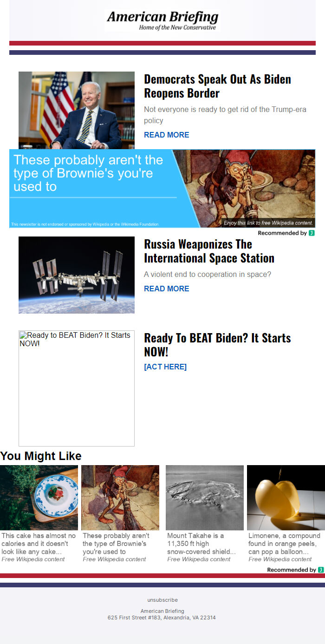The width and height of the screenshot is (325, 644).
Task: Click 'Limonene, a compound found' caption
Action: (x=284, y=544)
